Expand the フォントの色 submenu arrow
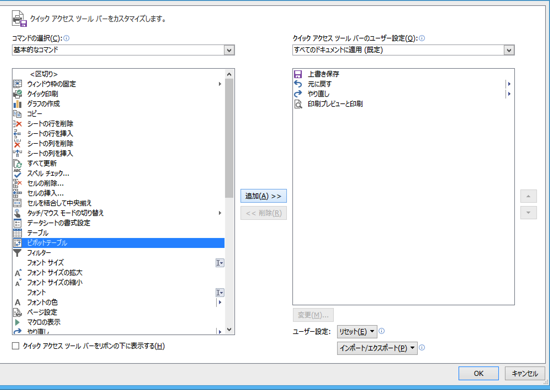Screen dimensions: 550x390 220,302
